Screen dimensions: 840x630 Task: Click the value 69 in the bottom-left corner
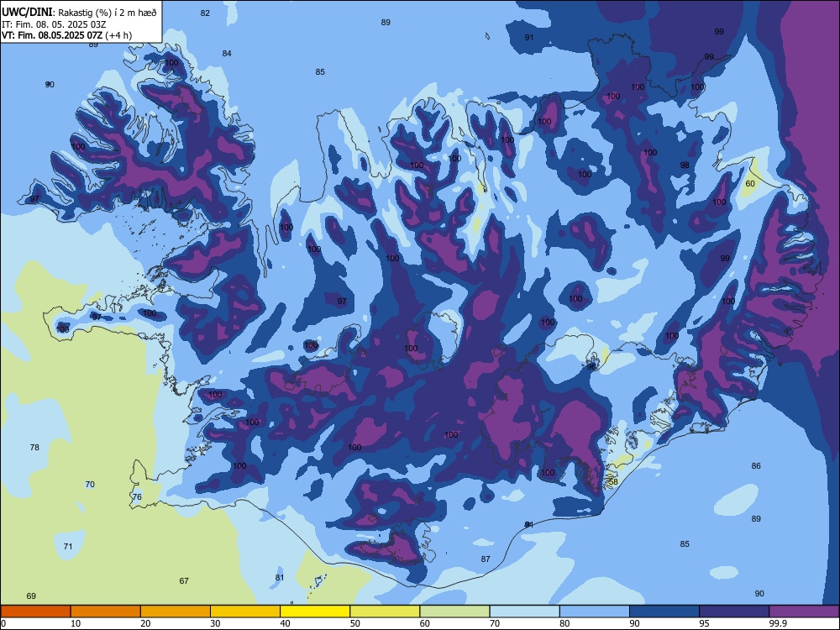(x=31, y=596)
